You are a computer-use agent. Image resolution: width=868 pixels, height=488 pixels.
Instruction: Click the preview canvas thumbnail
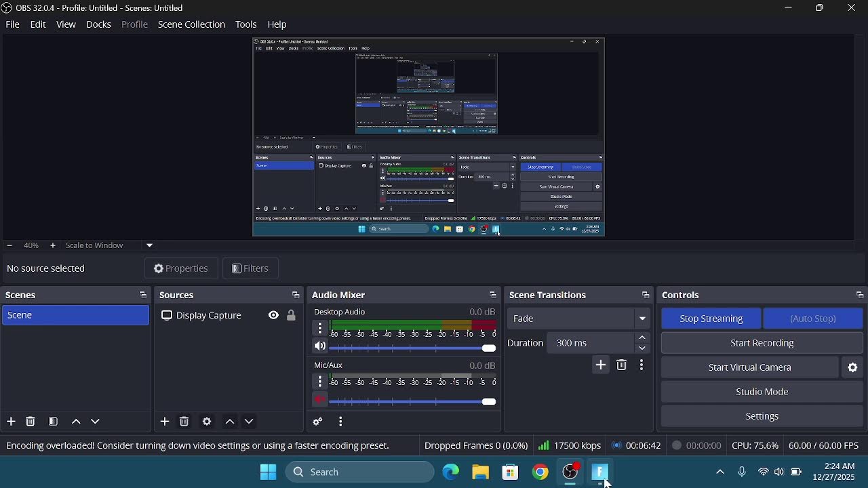click(x=429, y=137)
